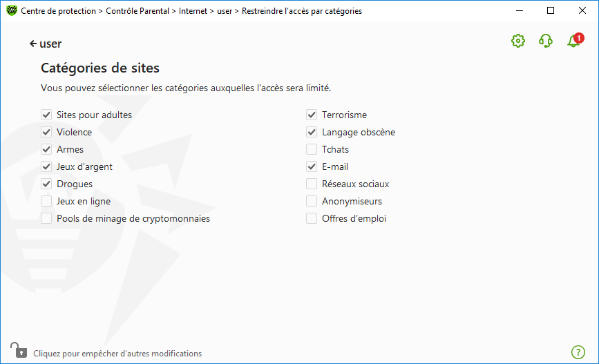Enable the Jeux en ligne checkbox

point(46,201)
